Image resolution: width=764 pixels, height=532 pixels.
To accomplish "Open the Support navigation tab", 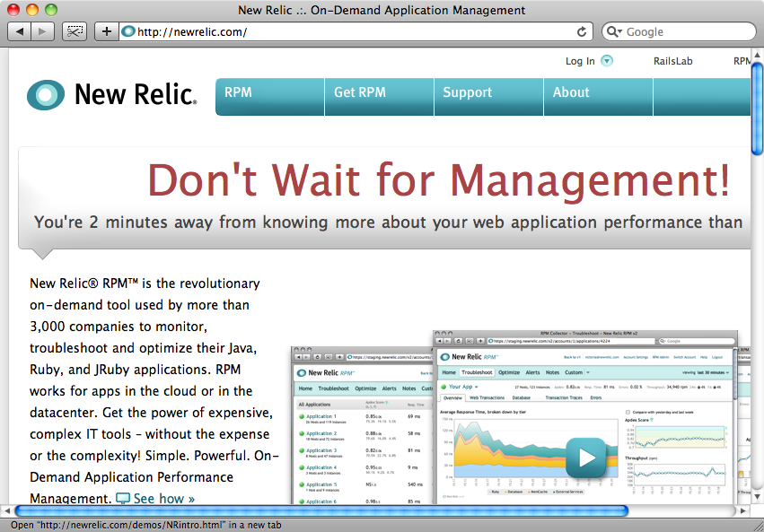I will coord(488,97).
